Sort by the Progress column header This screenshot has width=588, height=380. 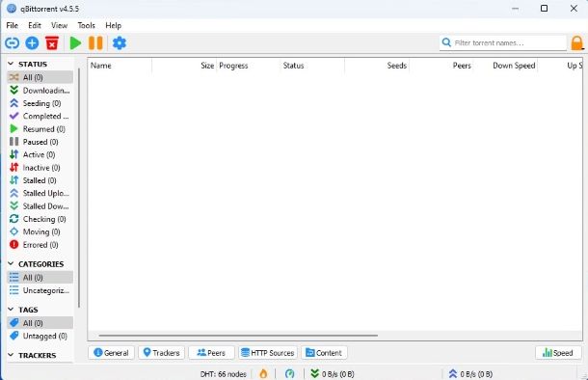(249, 66)
